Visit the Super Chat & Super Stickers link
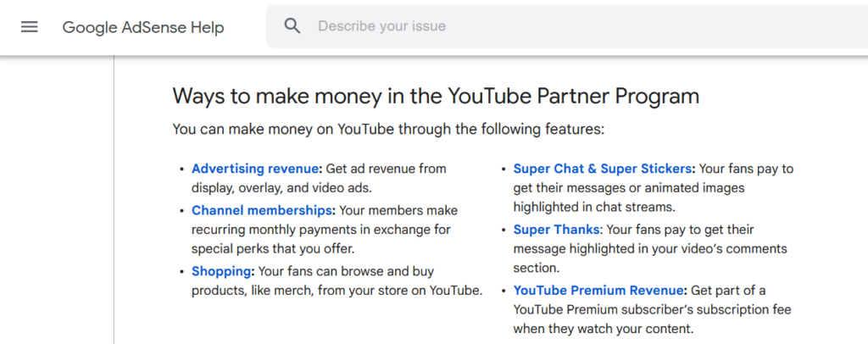 tap(603, 169)
